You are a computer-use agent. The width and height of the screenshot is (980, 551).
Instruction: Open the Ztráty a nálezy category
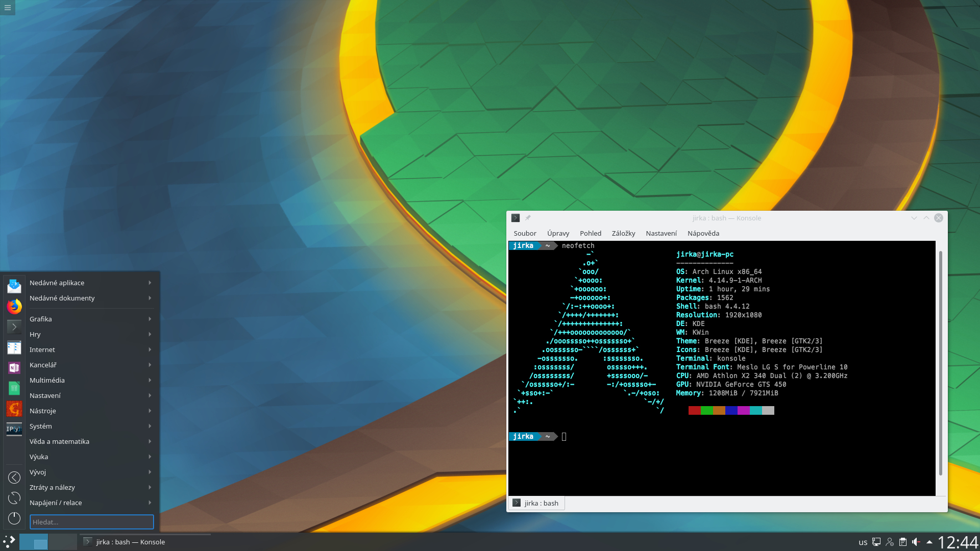point(91,487)
